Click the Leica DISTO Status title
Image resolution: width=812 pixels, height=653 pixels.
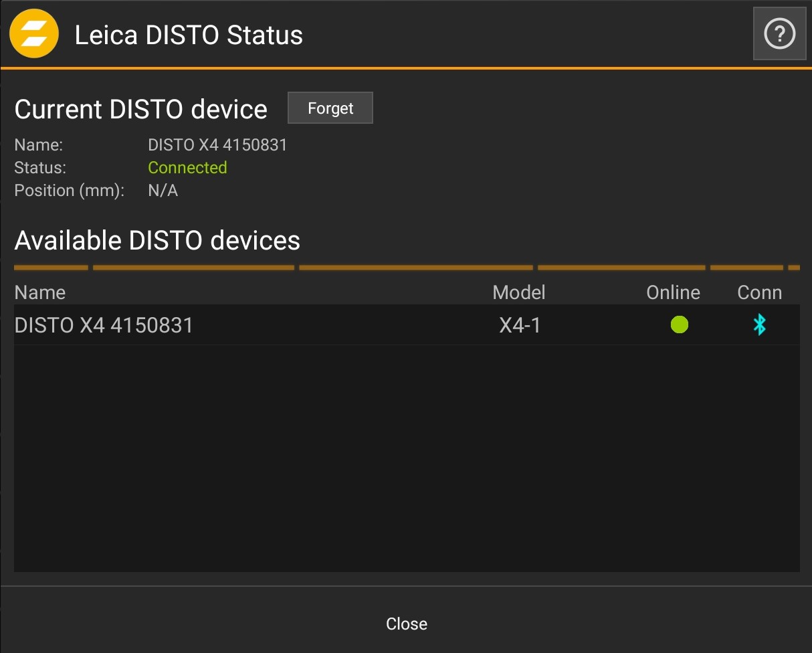point(189,35)
